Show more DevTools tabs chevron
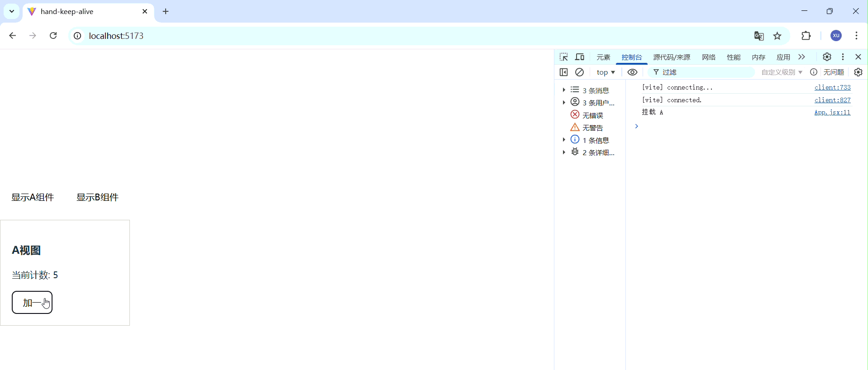This screenshot has width=868, height=370. (x=801, y=57)
